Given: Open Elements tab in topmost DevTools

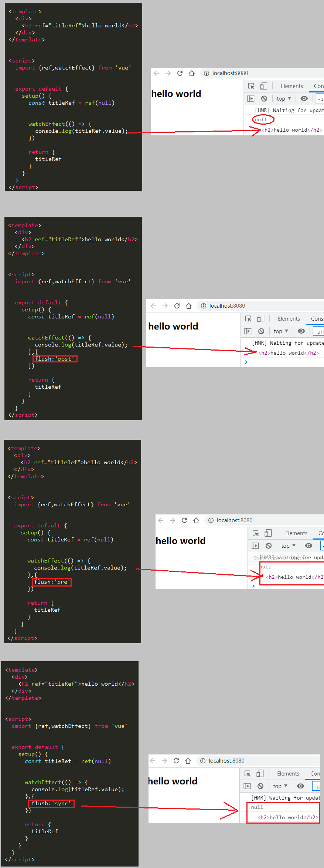Looking at the screenshot, I should (x=292, y=86).
